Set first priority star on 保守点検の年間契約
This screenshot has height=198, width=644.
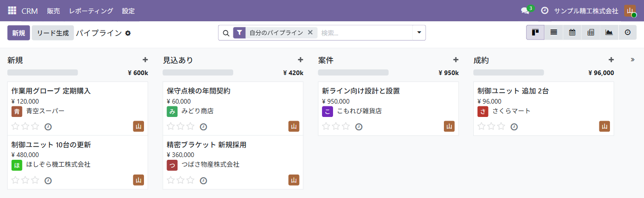pyautogui.click(x=171, y=127)
